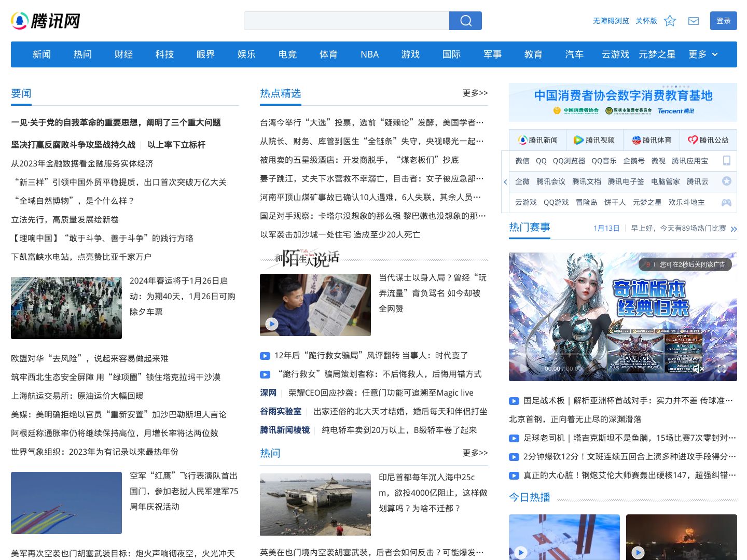This screenshot has height=560, width=747.
Task: Open the 腾讯文档 product link
Action: [587, 181]
